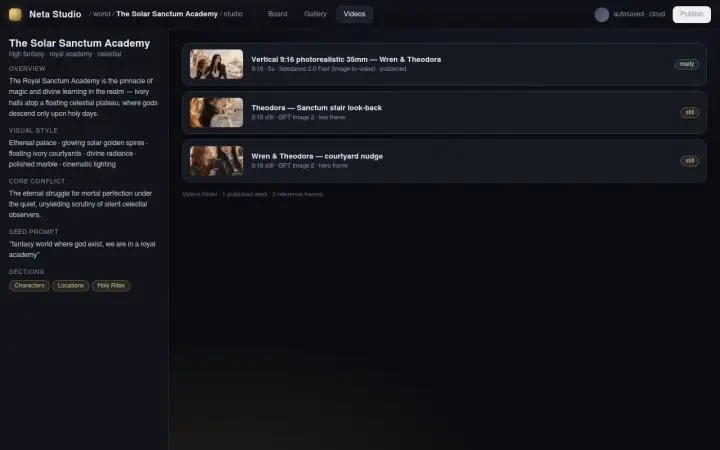Select title Theodora — Sanctum stair look-back

(316, 108)
